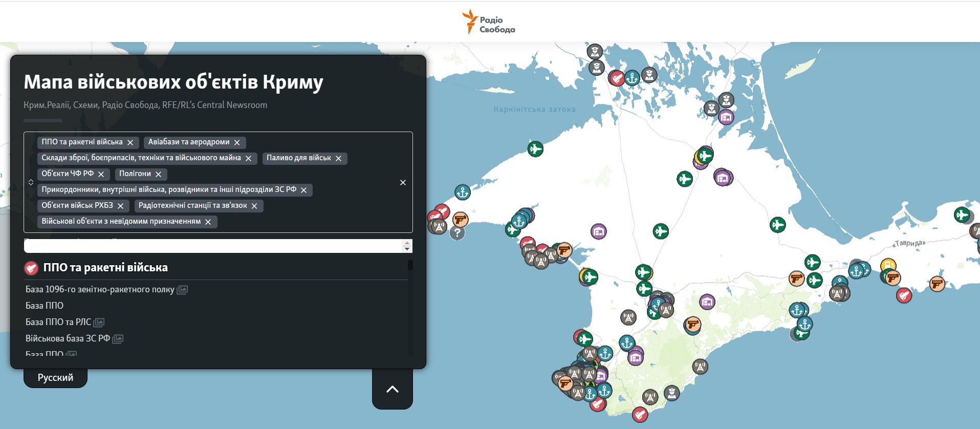
Task: Remove the ППО та ракетні війська filter tag
Action: pyautogui.click(x=130, y=142)
